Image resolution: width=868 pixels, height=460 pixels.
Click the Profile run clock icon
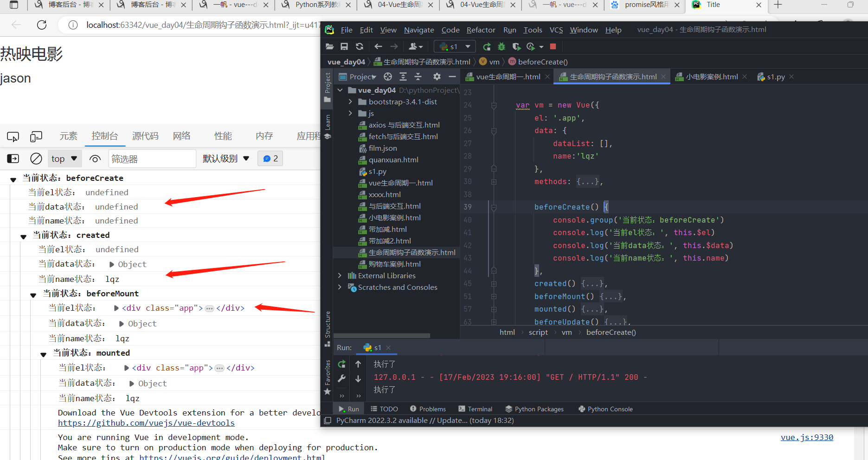(x=532, y=46)
